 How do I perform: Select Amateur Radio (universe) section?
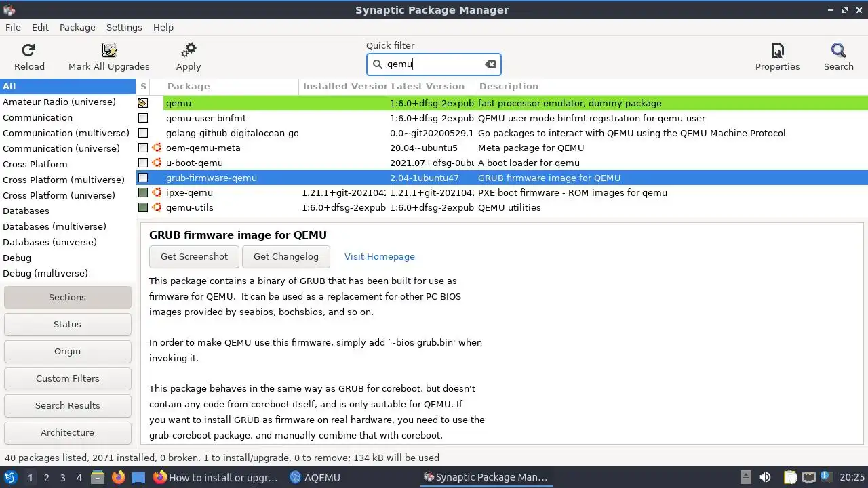[68, 102]
